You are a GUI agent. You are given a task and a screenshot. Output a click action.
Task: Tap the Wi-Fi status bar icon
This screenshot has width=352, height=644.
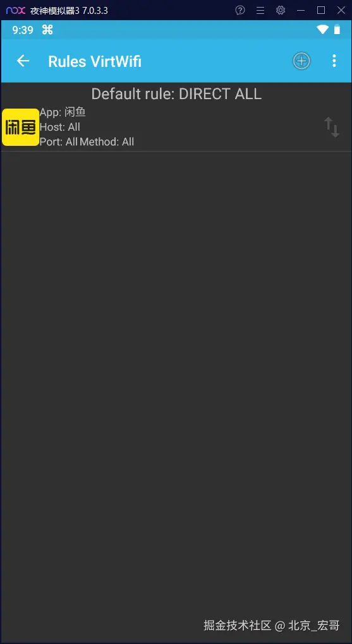tap(322, 30)
